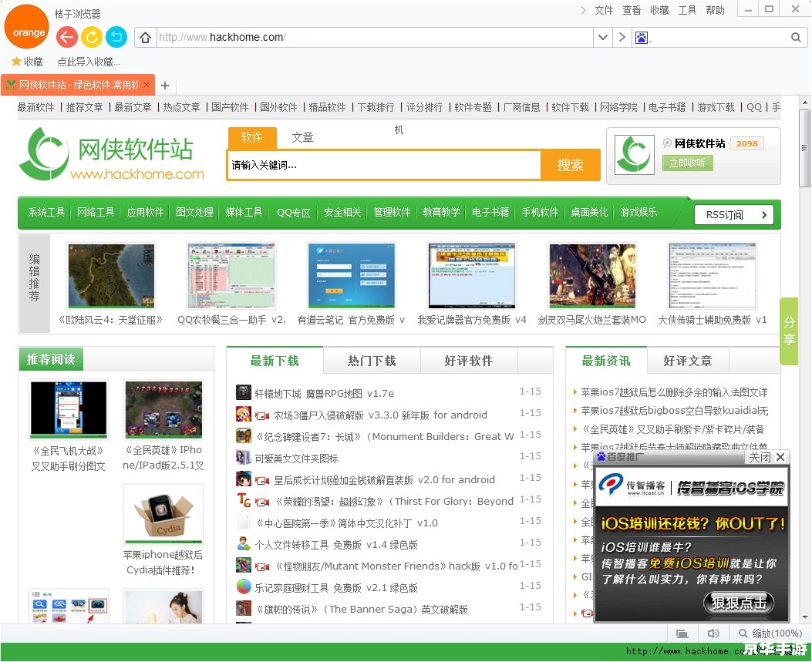Click the 收藏 star in bookmarks bar
The image size is (812, 662).
pos(16,62)
